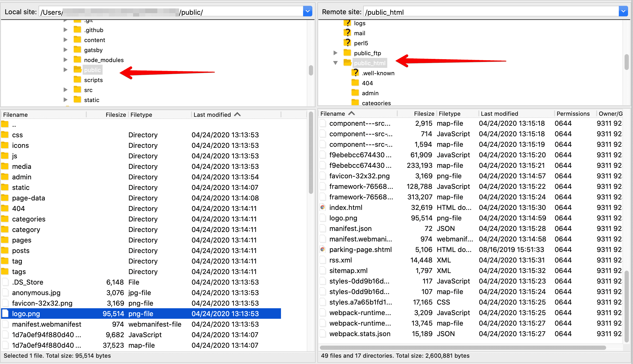Expand the public_ftp tree node

[x=335, y=53]
